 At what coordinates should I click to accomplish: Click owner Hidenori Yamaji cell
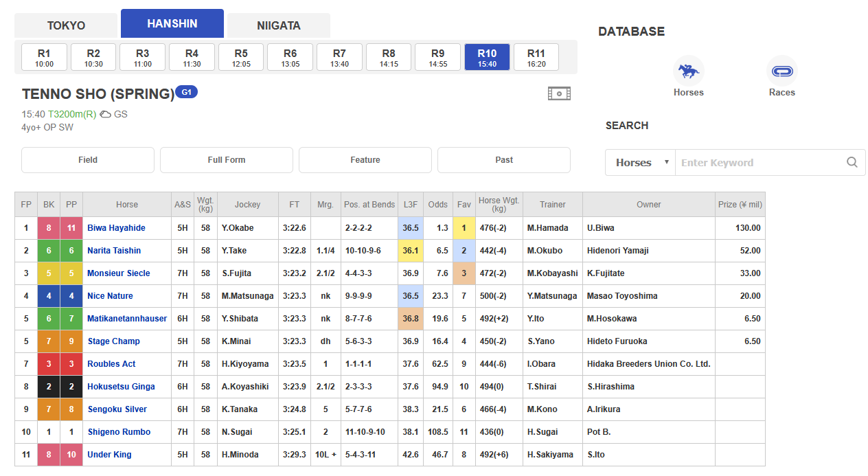[x=649, y=251]
